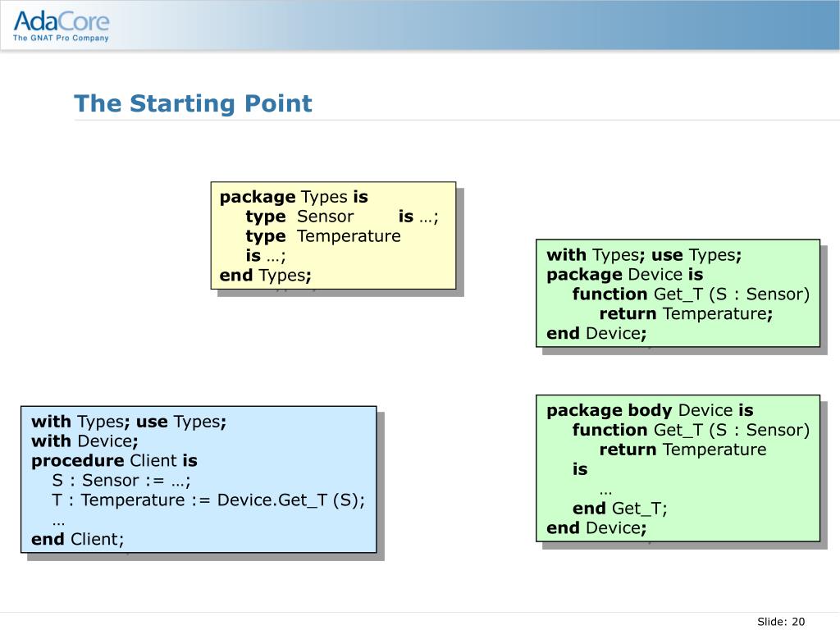Click the "Slide: 20" footer label
This screenshot has width=840, height=630.
[781, 622]
